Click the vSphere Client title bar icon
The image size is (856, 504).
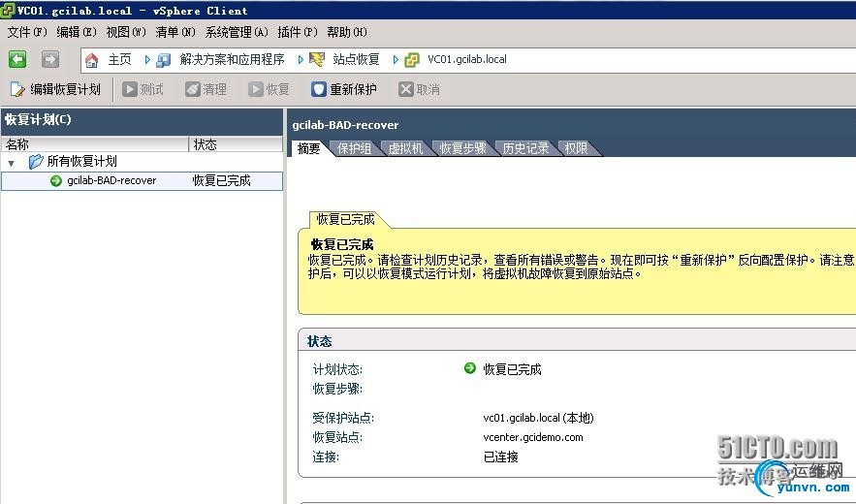pos(8,11)
